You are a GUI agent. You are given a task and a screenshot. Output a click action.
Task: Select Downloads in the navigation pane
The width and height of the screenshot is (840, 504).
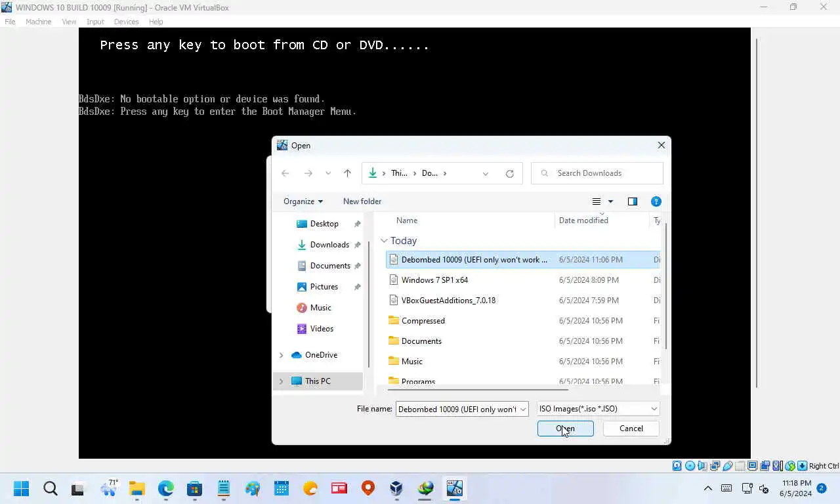(329, 245)
